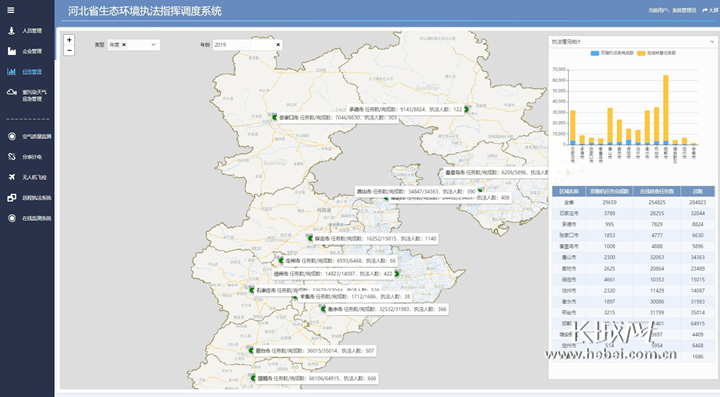Click the factory icon for 企业管理

tap(11, 51)
